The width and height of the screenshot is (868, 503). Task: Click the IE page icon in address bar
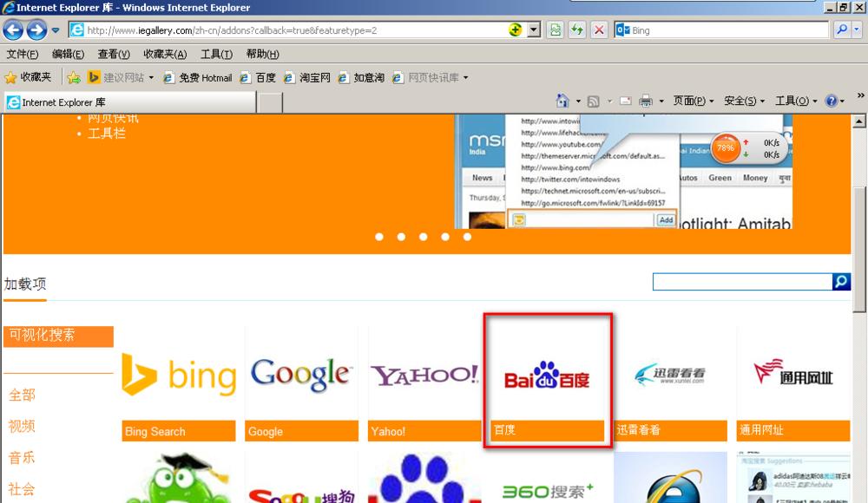point(77,29)
